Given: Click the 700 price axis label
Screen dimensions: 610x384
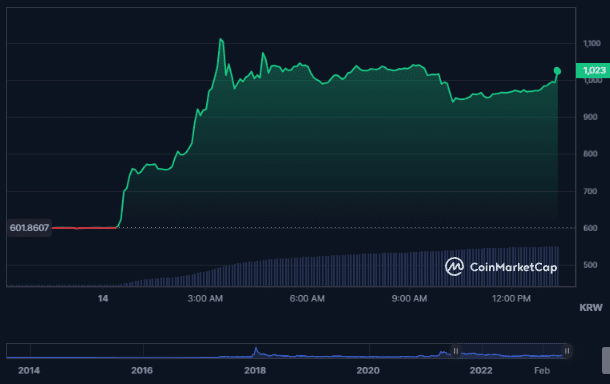Looking at the screenshot, I should point(590,191).
